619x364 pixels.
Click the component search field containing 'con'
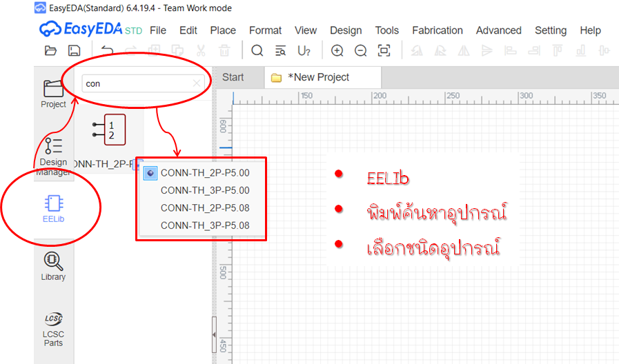point(143,83)
